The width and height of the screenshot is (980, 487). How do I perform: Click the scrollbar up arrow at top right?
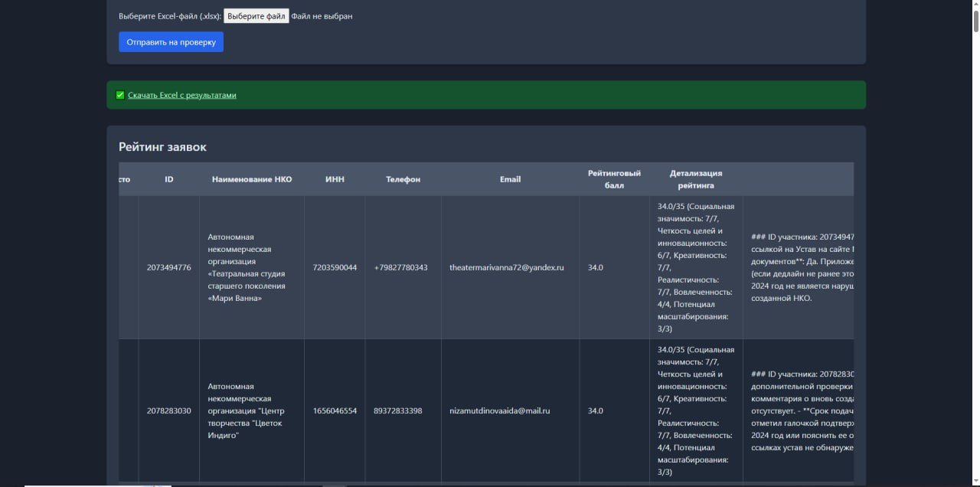[975, 5]
